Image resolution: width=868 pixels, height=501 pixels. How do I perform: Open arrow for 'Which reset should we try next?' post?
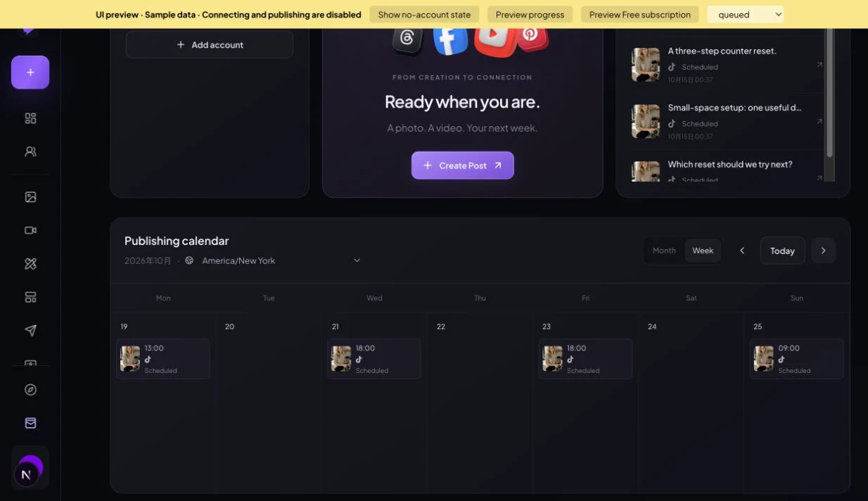819,178
